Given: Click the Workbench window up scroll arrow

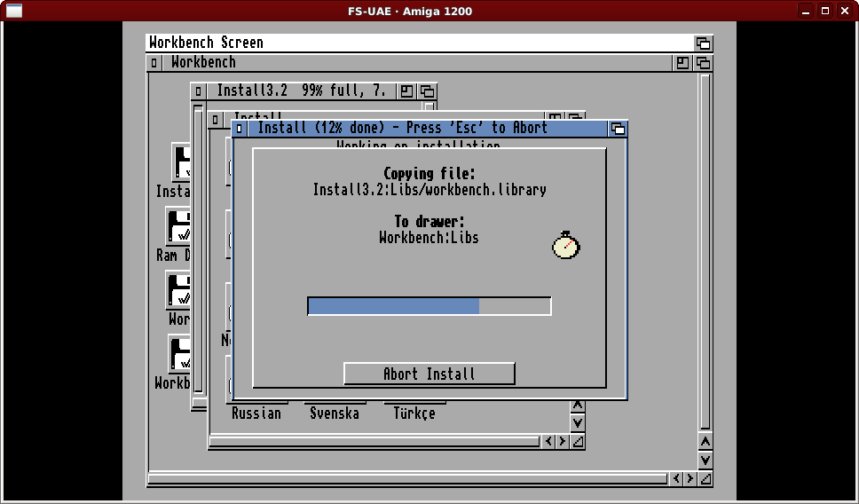Looking at the screenshot, I should click(x=705, y=442).
